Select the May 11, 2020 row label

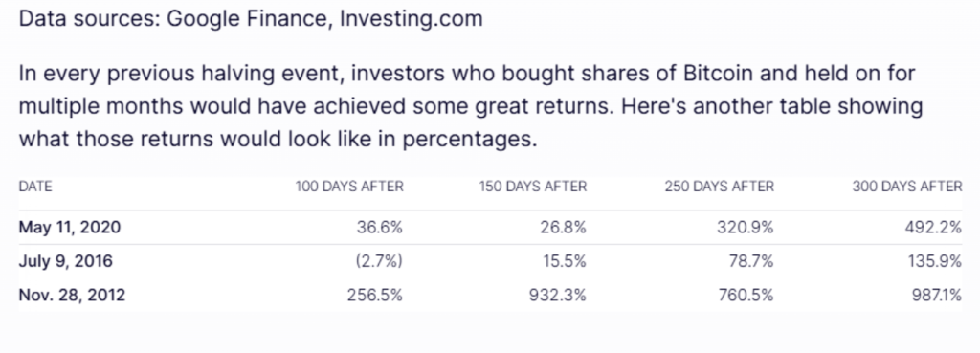click(69, 228)
